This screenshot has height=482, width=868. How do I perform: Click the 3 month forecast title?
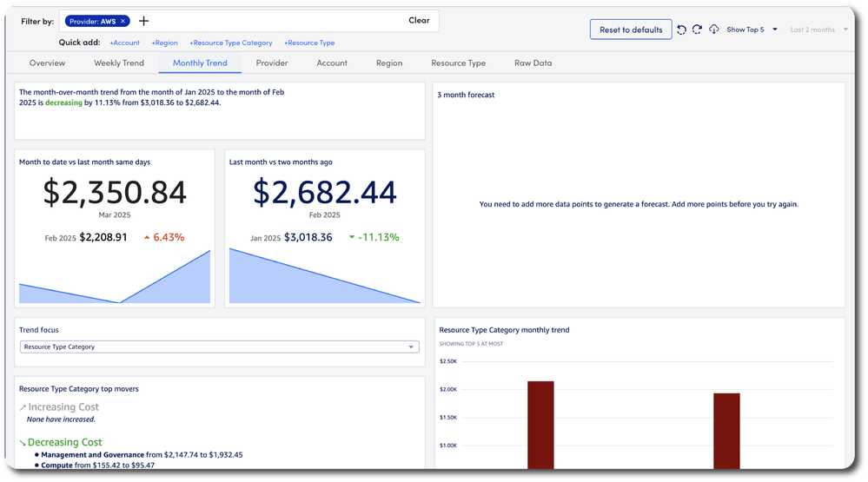tap(466, 96)
